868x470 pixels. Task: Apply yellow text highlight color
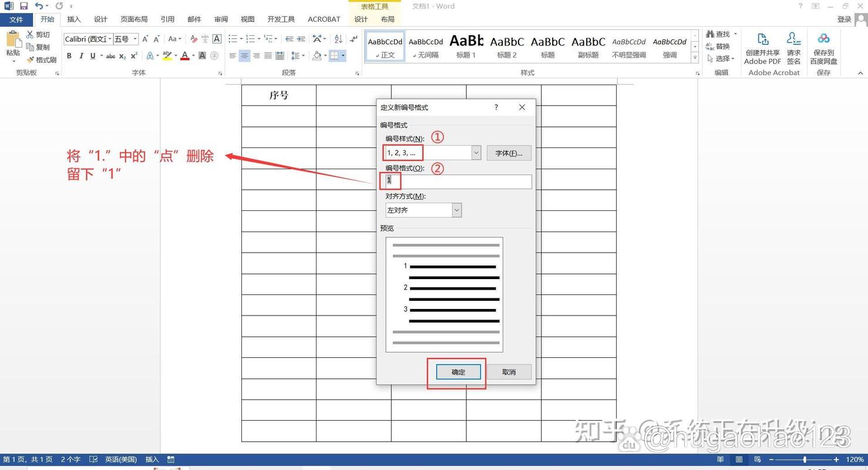coord(167,56)
